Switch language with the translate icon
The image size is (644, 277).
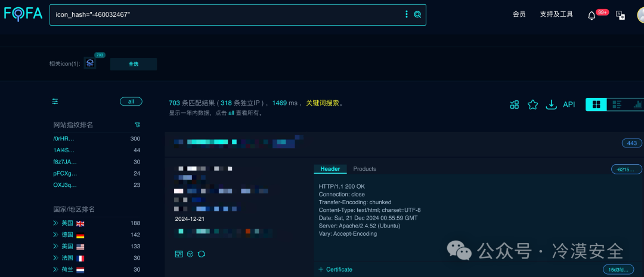[x=620, y=15]
